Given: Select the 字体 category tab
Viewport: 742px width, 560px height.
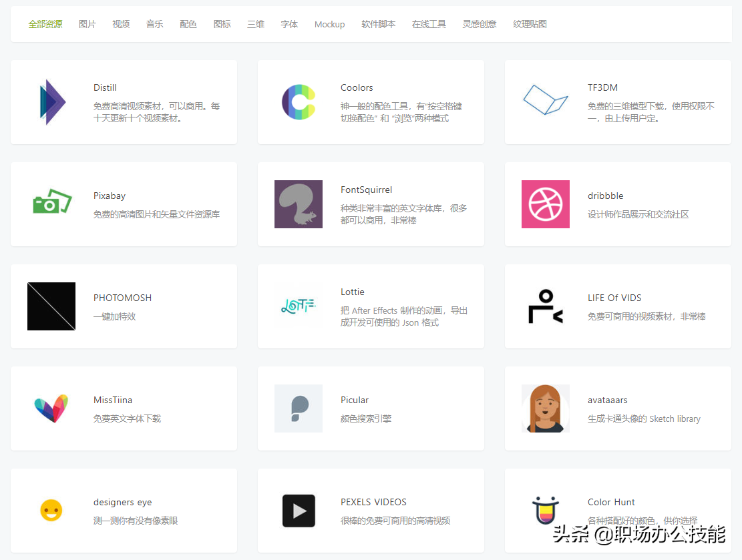Looking at the screenshot, I should [289, 24].
